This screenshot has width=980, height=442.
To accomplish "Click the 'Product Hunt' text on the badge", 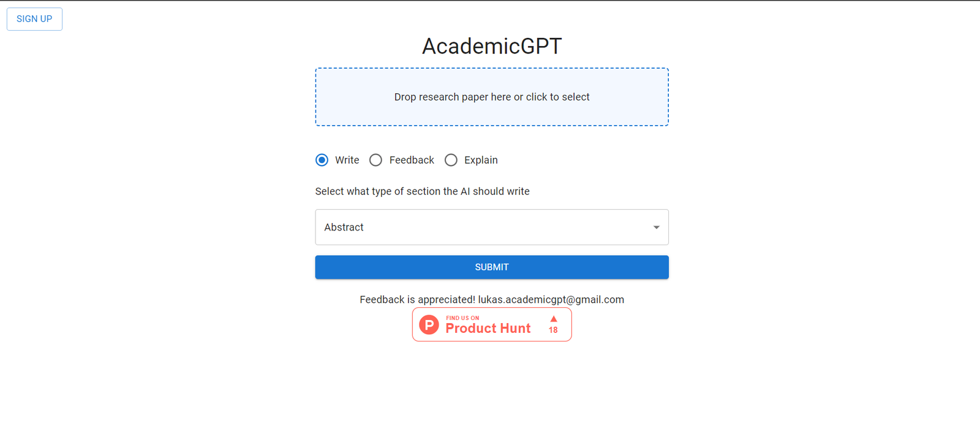I will pyautogui.click(x=488, y=329).
